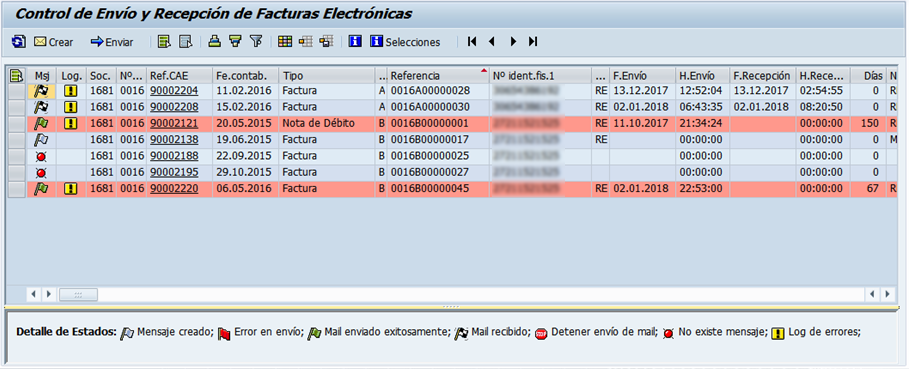Click the no-message red icon in row 90002188

(x=41, y=156)
